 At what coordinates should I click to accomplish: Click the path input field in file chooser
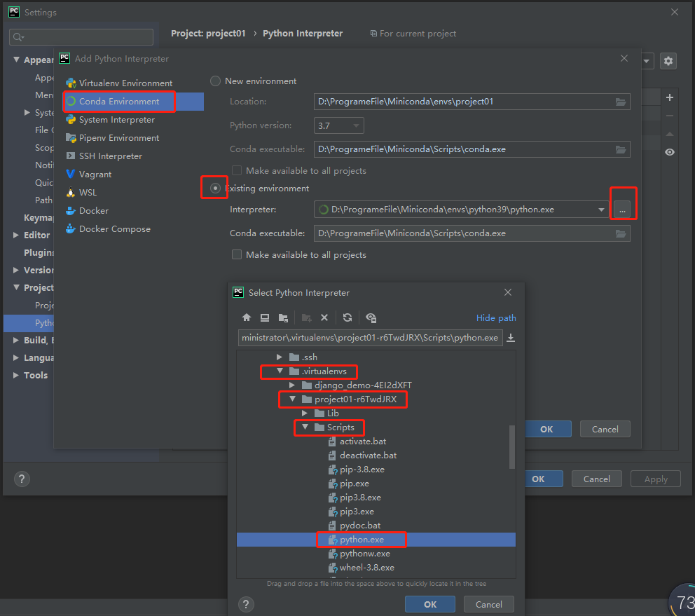pyautogui.click(x=370, y=338)
